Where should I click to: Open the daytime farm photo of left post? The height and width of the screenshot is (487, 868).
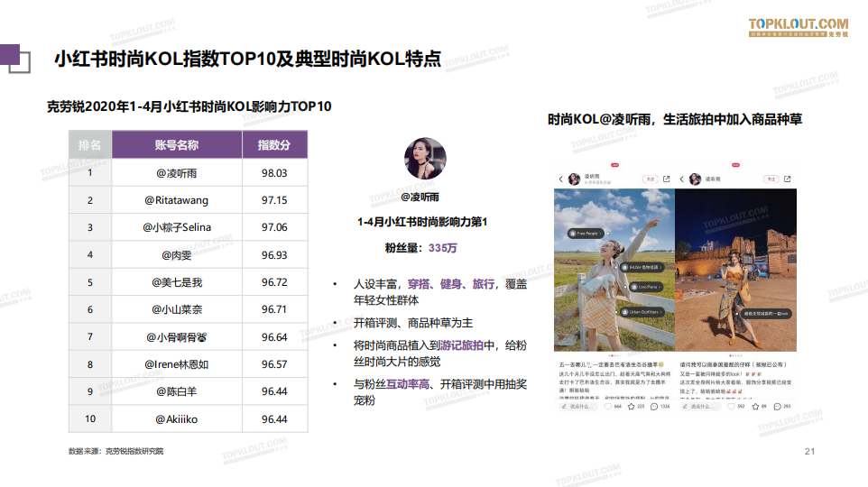(x=614, y=270)
